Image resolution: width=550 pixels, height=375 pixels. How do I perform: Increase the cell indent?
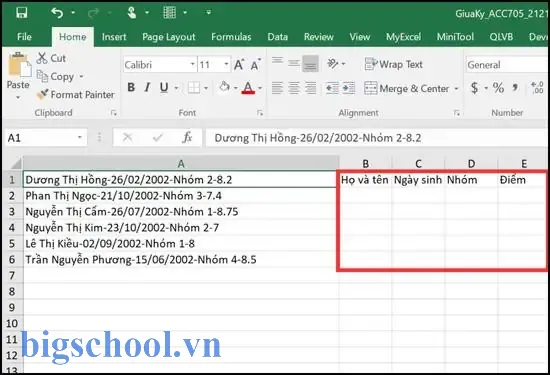coord(349,88)
